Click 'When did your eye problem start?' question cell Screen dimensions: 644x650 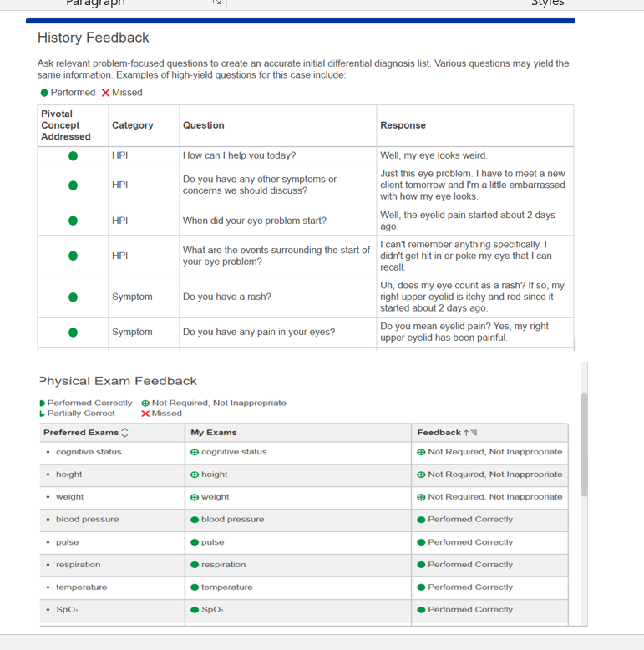255,221
